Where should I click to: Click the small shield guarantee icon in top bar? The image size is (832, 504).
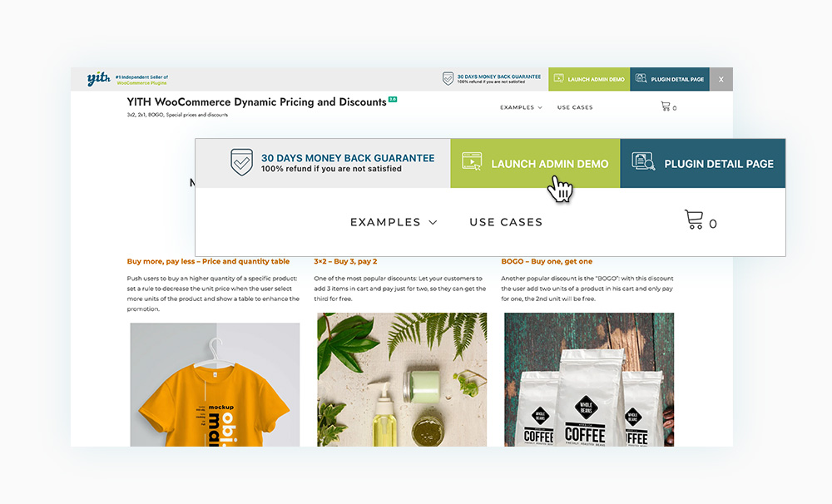(448, 78)
